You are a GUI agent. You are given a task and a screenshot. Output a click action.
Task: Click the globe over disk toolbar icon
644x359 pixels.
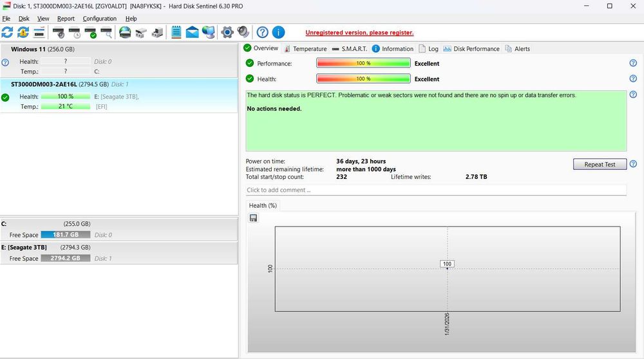(125, 32)
